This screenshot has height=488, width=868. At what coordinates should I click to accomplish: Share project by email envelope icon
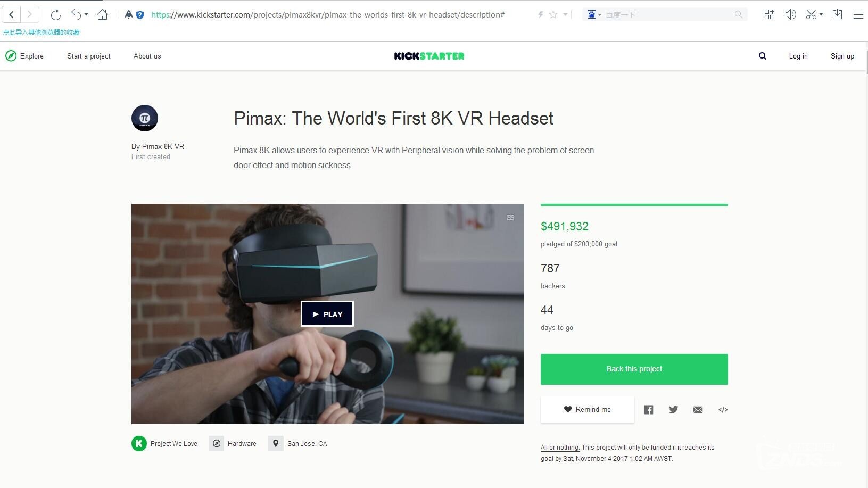point(698,409)
